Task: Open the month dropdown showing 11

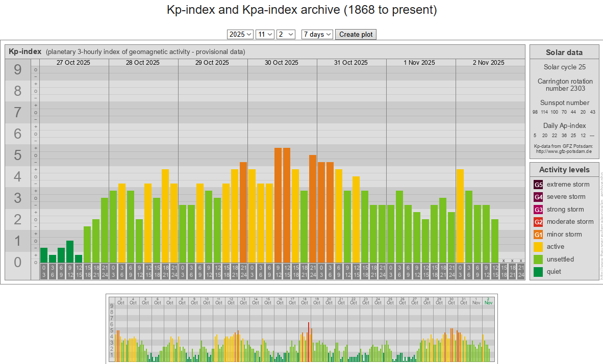Action: [x=265, y=34]
